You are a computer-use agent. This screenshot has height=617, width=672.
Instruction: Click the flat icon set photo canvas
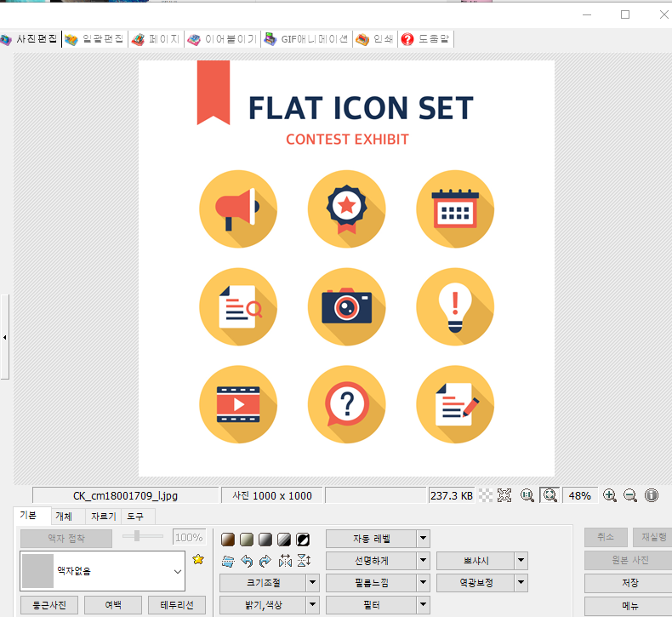click(346, 268)
